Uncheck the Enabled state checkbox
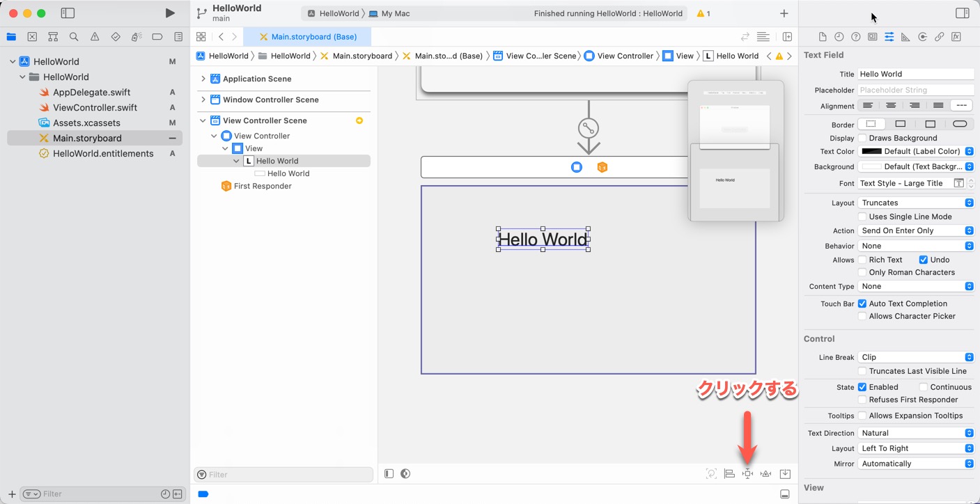The image size is (980, 504). (862, 387)
